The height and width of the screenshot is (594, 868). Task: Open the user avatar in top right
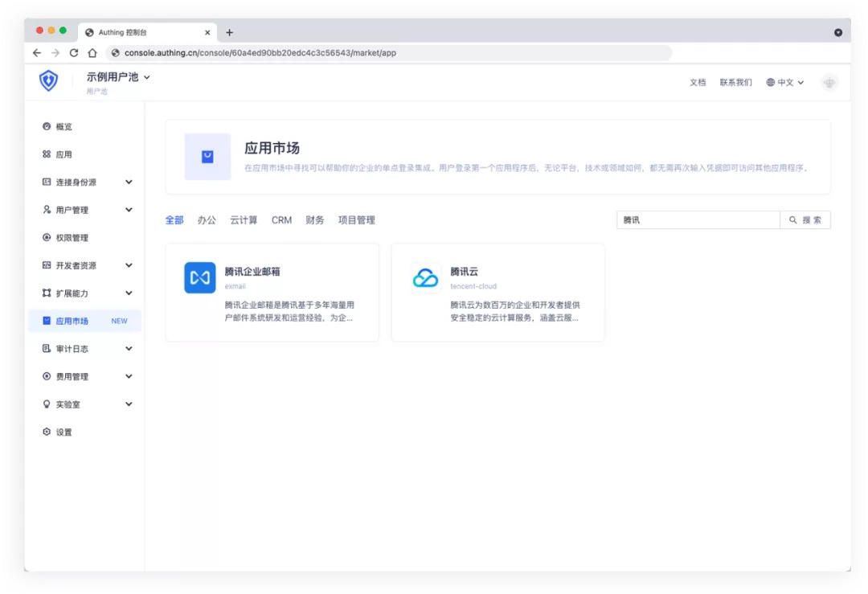(x=829, y=83)
